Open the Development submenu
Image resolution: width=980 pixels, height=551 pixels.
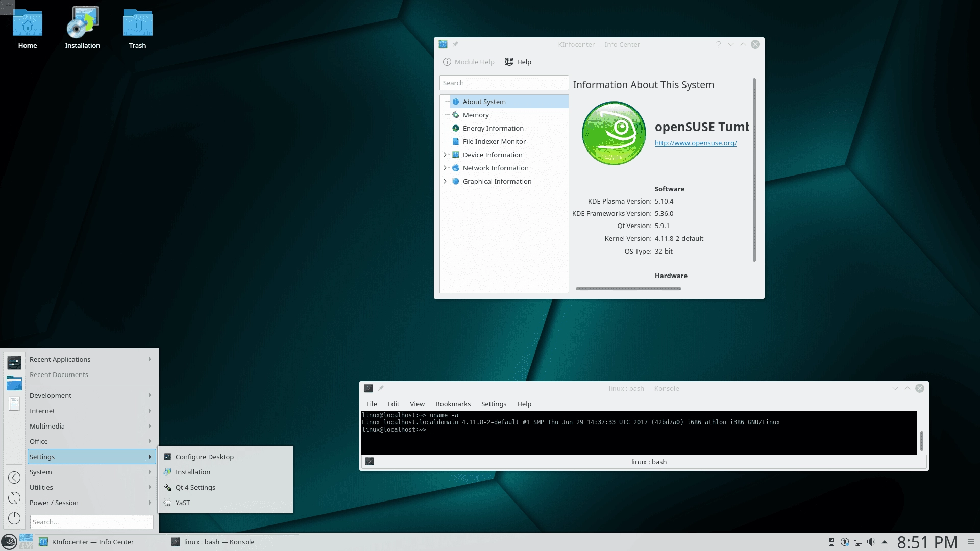(91, 395)
